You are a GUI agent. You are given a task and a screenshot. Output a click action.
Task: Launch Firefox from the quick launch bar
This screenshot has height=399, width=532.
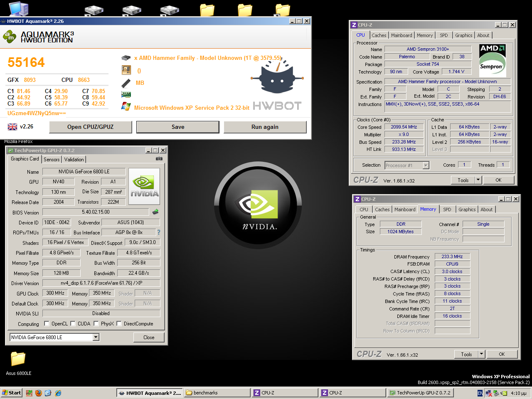pyautogui.click(x=39, y=393)
